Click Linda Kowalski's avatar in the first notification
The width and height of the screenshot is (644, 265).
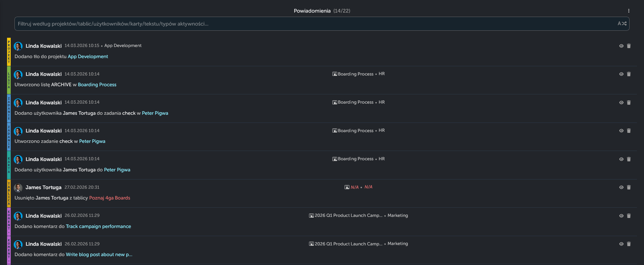tap(18, 46)
